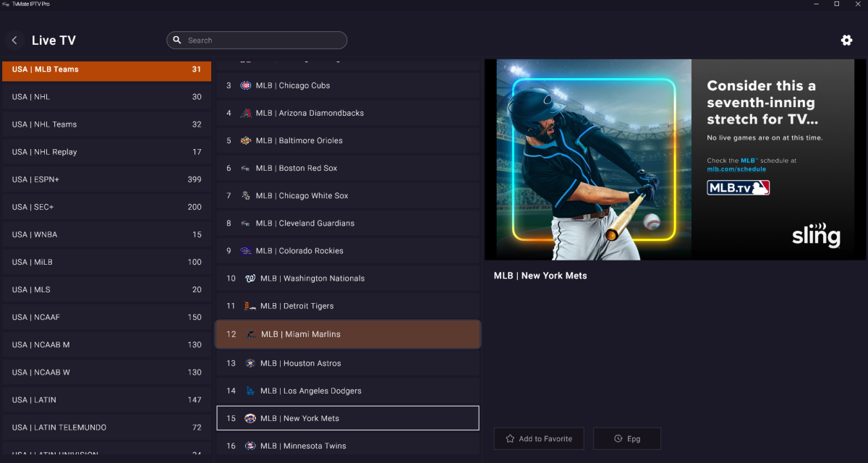This screenshot has height=463, width=868.
Task: Open the settings gear icon
Action: click(x=846, y=41)
